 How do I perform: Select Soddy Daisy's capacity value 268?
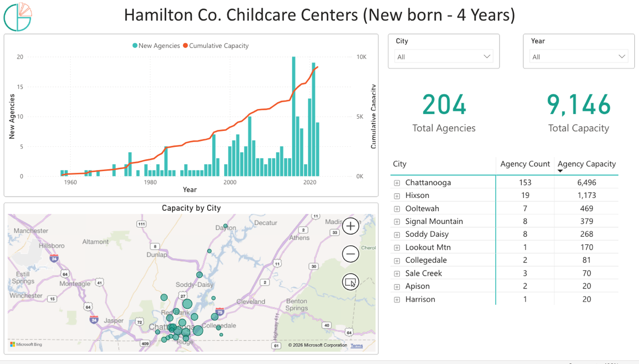(586, 234)
